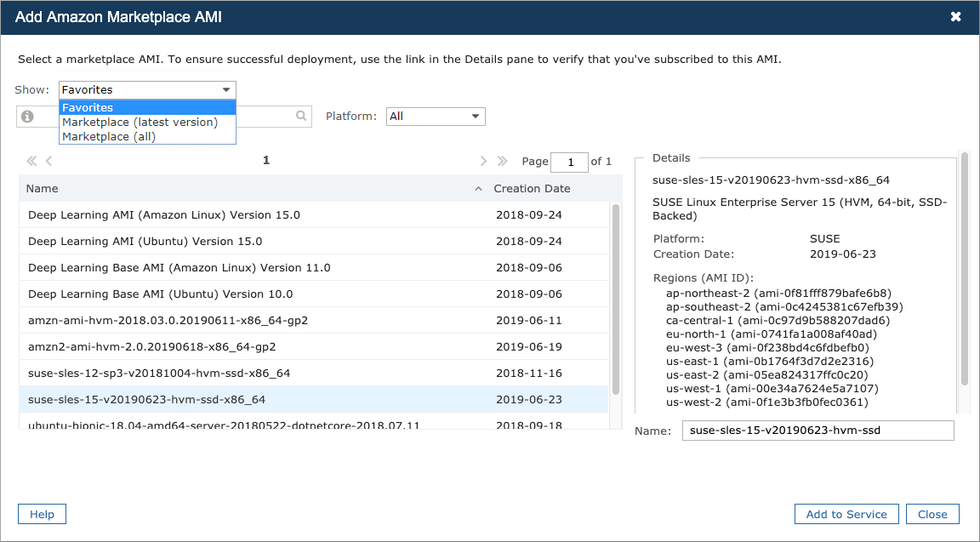Click the AMI list vertical scrollbar
The image size is (980, 542).
coord(616,299)
